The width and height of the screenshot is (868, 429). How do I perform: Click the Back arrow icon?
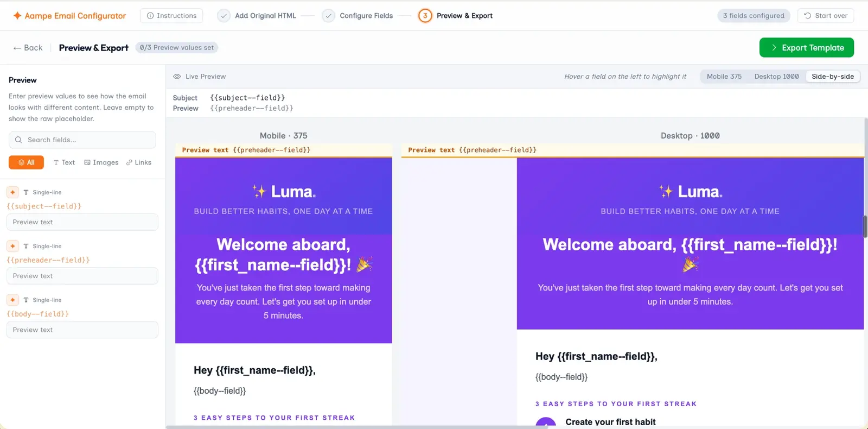click(17, 48)
